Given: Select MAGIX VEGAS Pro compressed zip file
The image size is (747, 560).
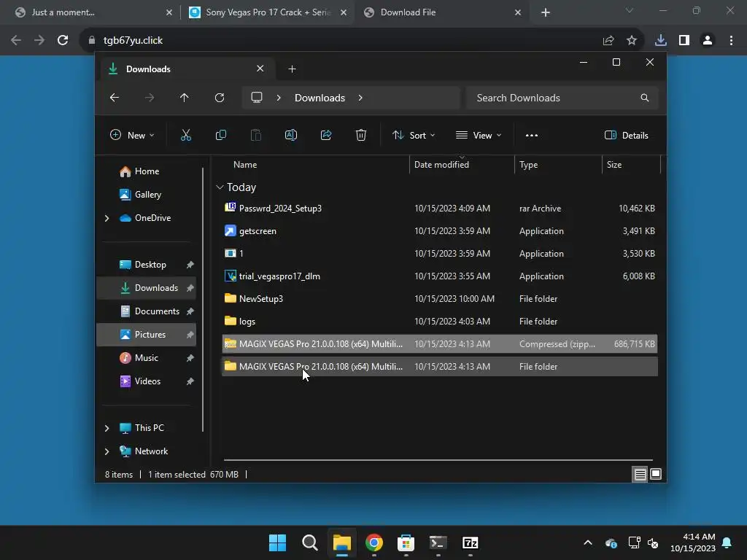Looking at the screenshot, I should click(439, 344).
